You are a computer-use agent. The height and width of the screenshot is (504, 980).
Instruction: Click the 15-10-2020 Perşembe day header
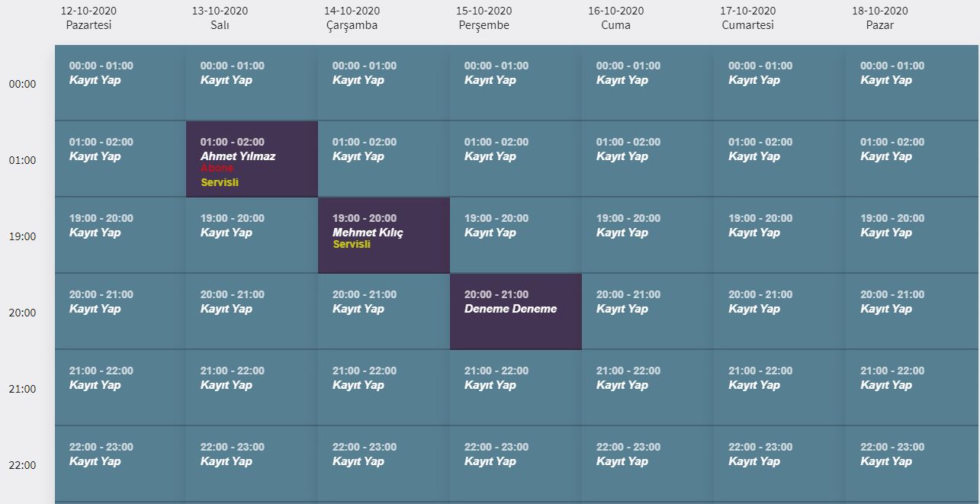point(484,18)
